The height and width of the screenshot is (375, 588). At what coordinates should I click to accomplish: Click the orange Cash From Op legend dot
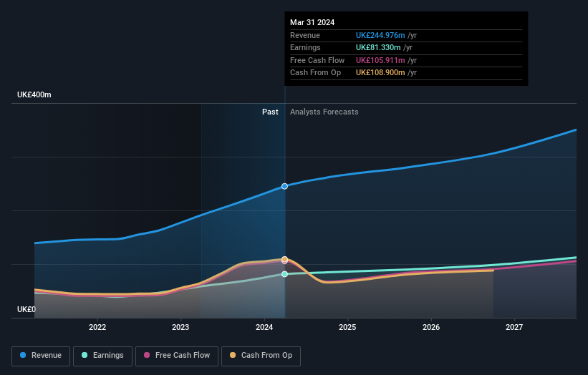coord(233,355)
